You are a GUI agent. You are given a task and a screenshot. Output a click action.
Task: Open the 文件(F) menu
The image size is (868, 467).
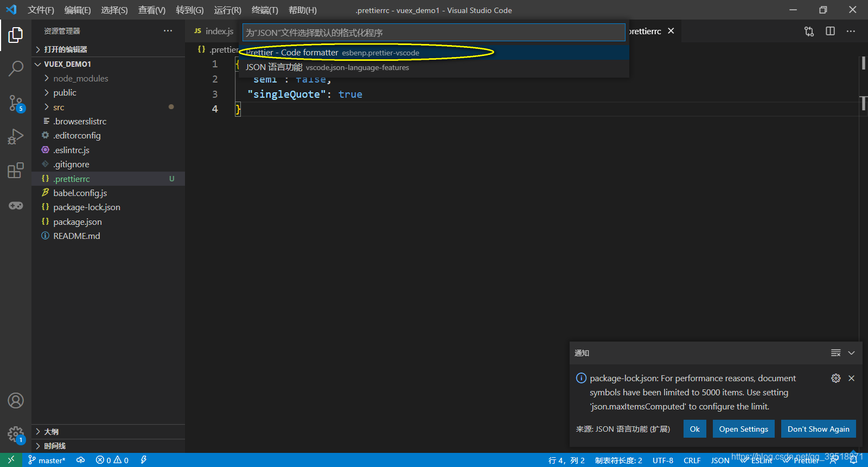tap(41, 10)
